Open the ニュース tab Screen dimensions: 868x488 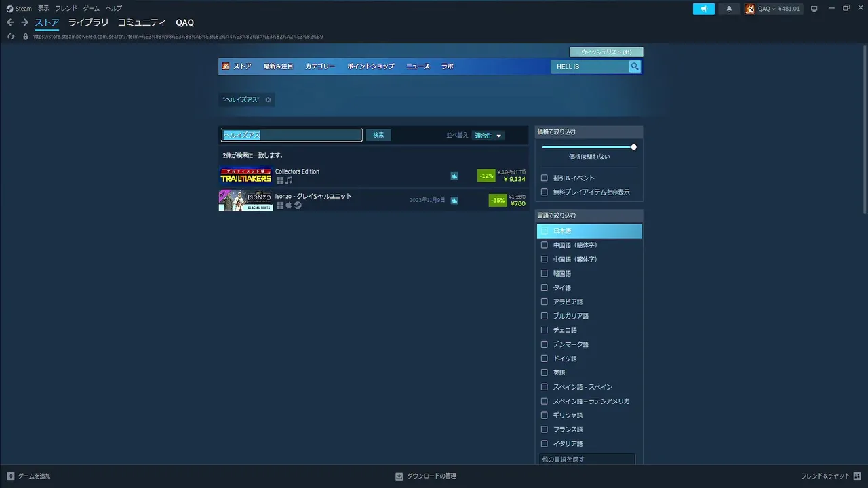pyautogui.click(x=418, y=66)
